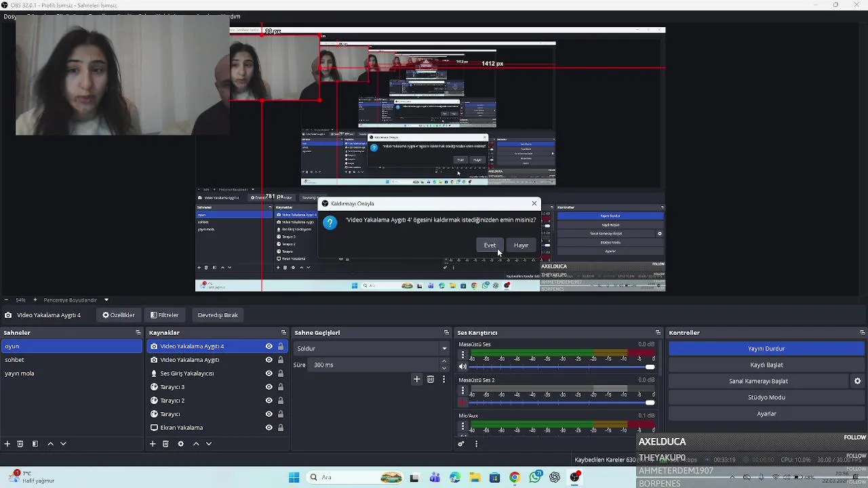The width and height of the screenshot is (868, 488).
Task: Toggle lock on Tarayıcı 3 source
Action: pos(280,387)
